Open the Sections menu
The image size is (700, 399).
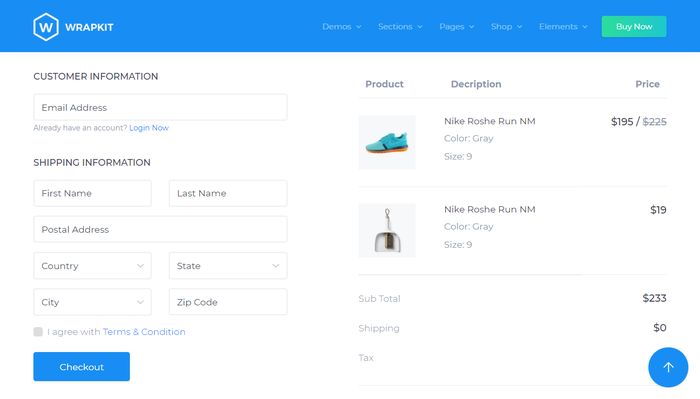point(400,27)
